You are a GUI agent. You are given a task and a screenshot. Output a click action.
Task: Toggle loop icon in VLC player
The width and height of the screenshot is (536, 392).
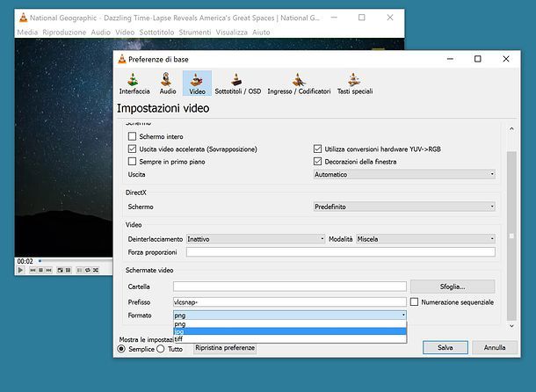tap(88, 270)
